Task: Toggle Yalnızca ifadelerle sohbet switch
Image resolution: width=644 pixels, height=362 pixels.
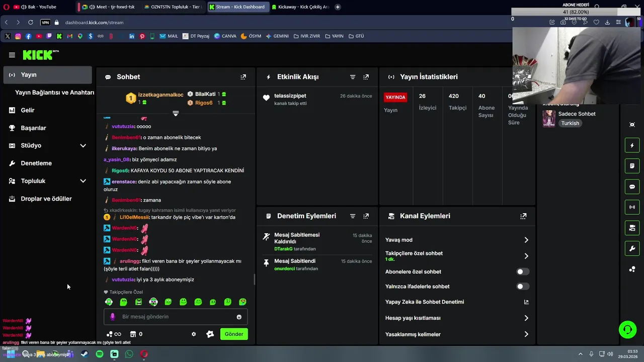Action: point(523,287)
